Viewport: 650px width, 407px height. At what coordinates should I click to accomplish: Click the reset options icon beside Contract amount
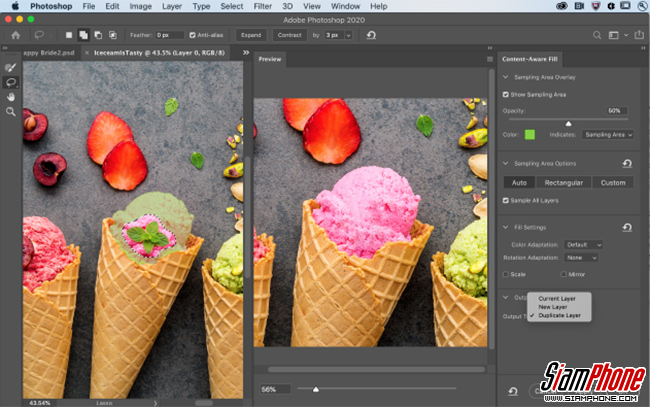tap(371, 35)
